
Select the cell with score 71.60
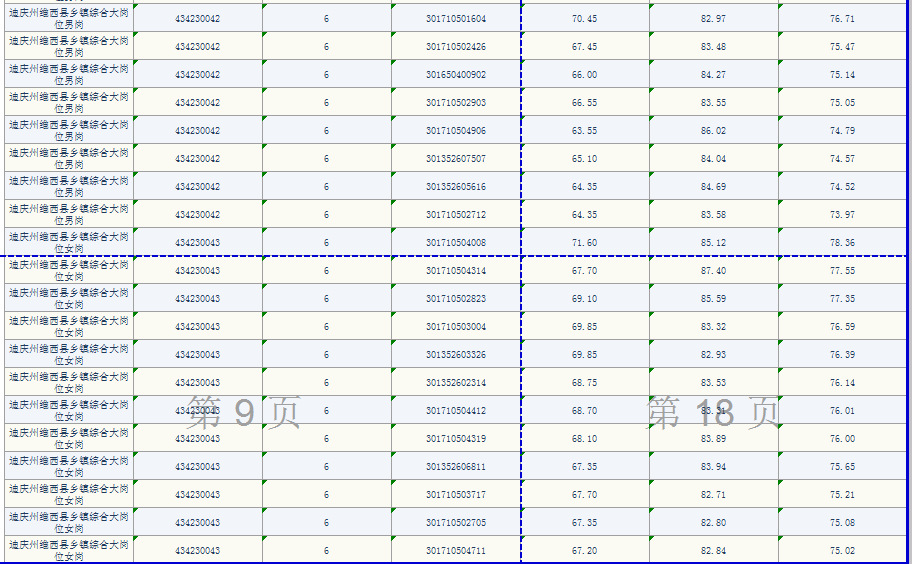coord(585,243)
